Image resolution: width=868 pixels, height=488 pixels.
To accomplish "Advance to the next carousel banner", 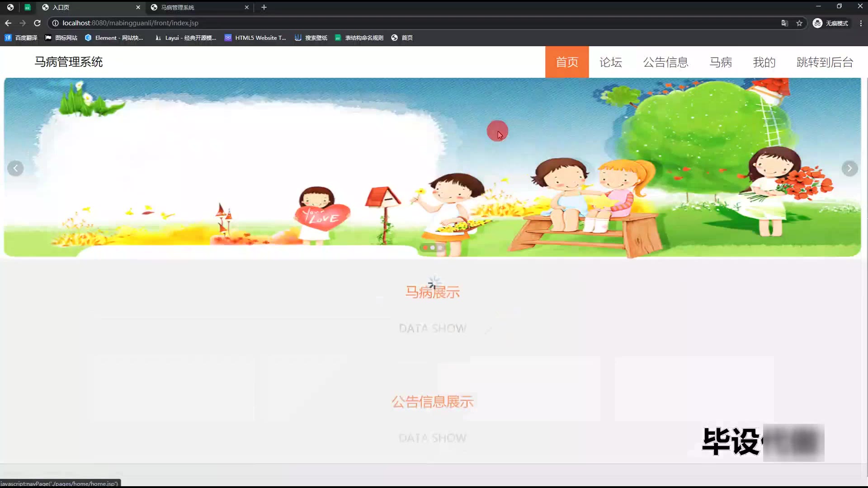I will [849, 169].
